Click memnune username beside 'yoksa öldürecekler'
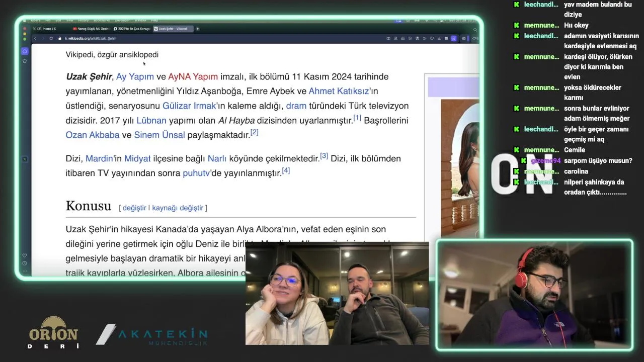644x362 pixels. tap(541, 87)
